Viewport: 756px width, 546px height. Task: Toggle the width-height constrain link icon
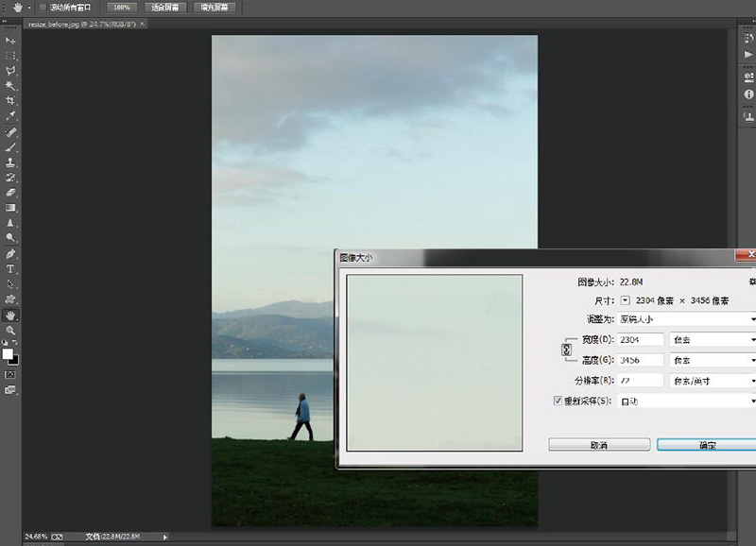pos(567,350)
